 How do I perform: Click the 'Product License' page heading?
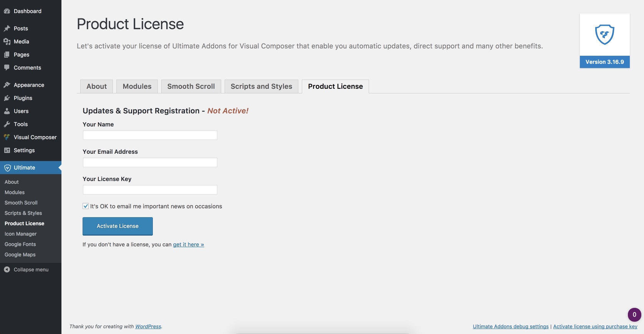point(130,24)
